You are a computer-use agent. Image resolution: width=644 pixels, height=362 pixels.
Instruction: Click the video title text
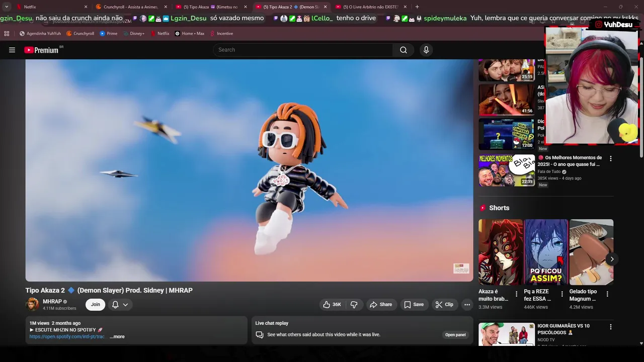109,290
